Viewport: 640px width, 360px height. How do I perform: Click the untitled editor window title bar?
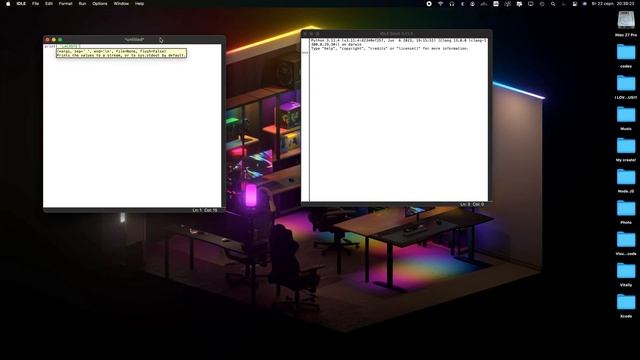[134, 40]
